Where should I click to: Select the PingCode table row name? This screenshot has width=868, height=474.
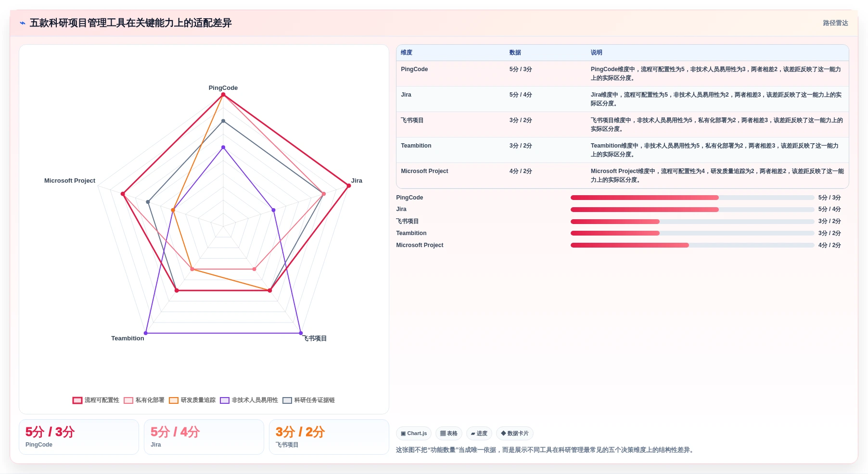pyautogui.click(x=414, y=69)
